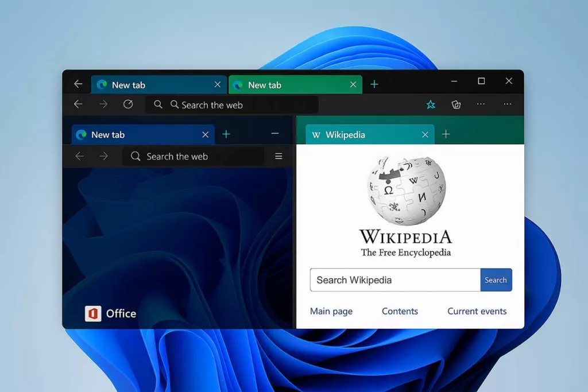Open the Contents link
This screenshot has height=392, width=588.
point(400,311)
